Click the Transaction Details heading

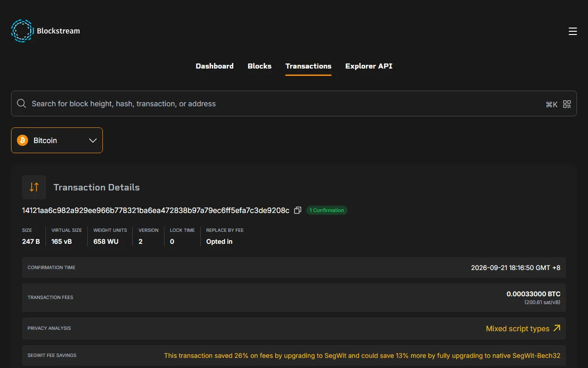click(96, 187)
